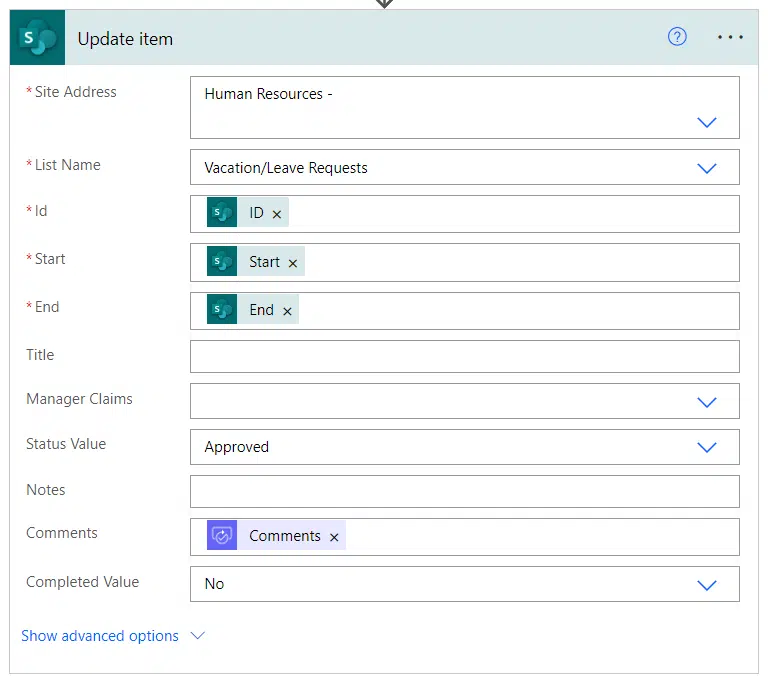Click the Human Resources site address text
Image resolution: width=768 pixels, height=682 pixels.
click(x=268, y=94)
